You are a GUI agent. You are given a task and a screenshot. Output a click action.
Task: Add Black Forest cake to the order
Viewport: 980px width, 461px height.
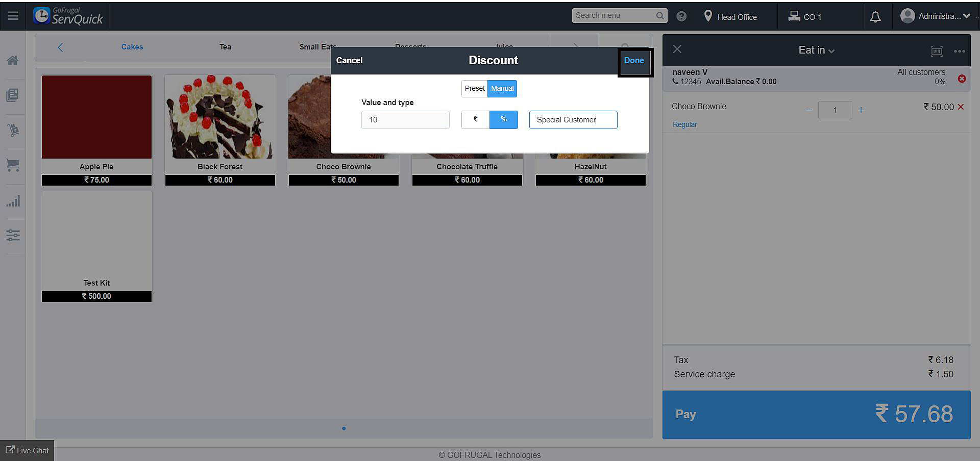coord(220,130)
